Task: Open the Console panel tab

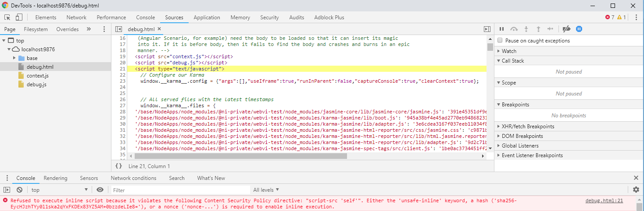Action: [146, 18]
